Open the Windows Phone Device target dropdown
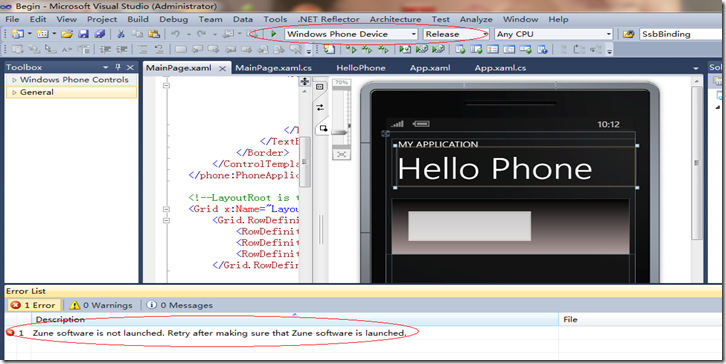Image resolution: width=726 pixels, height=364 pixels. (x=414, y=34)
